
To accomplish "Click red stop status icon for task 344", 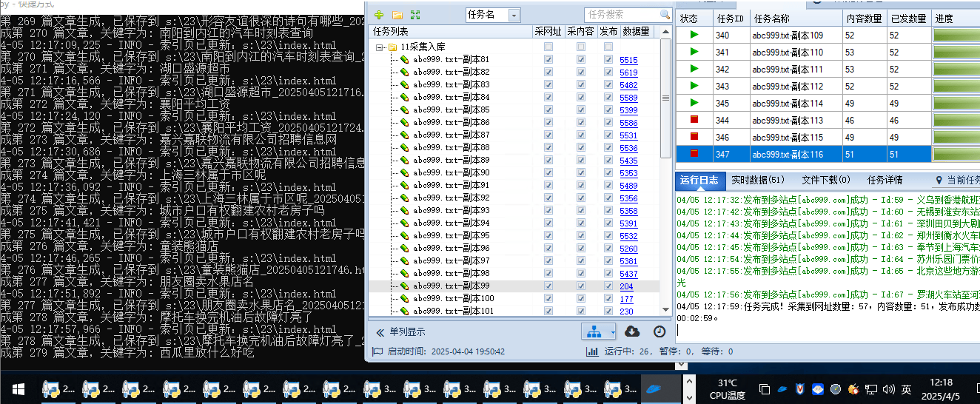I will tap(694, 120).
